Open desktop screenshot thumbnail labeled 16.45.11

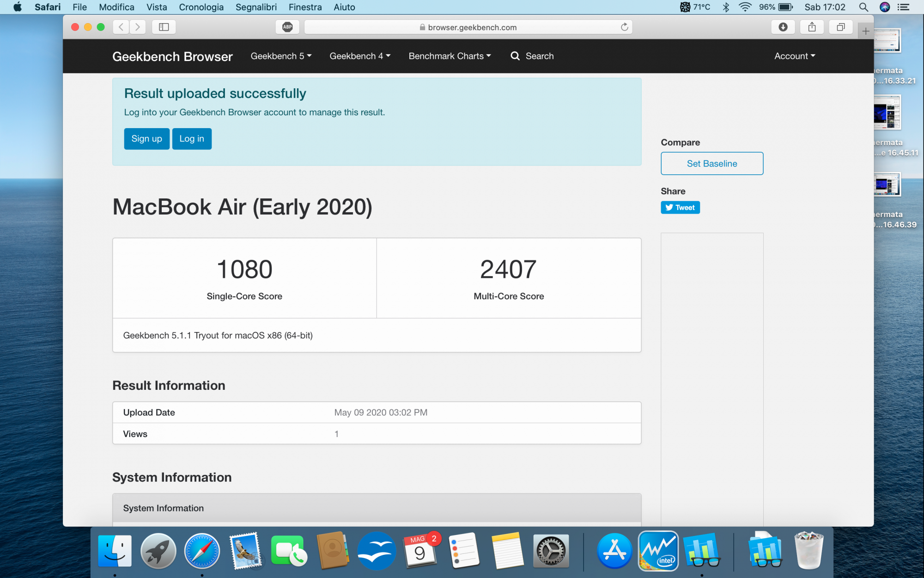[887, 112]
